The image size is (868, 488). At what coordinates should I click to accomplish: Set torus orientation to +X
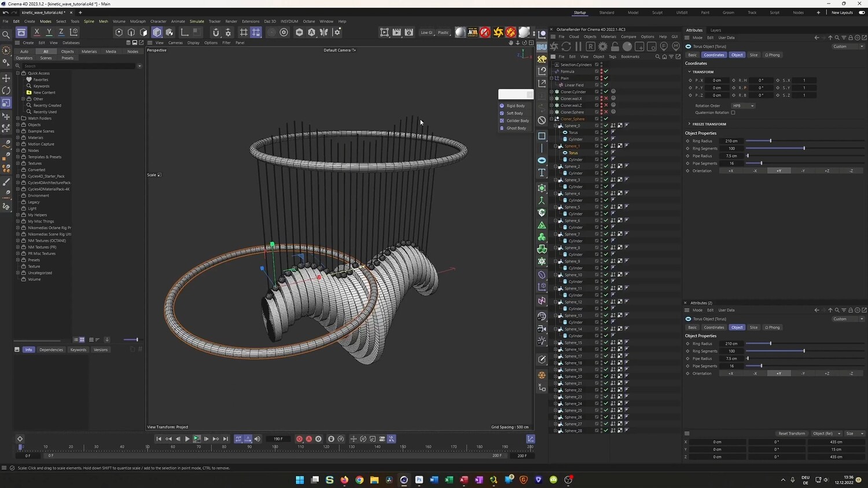point(731,171)
